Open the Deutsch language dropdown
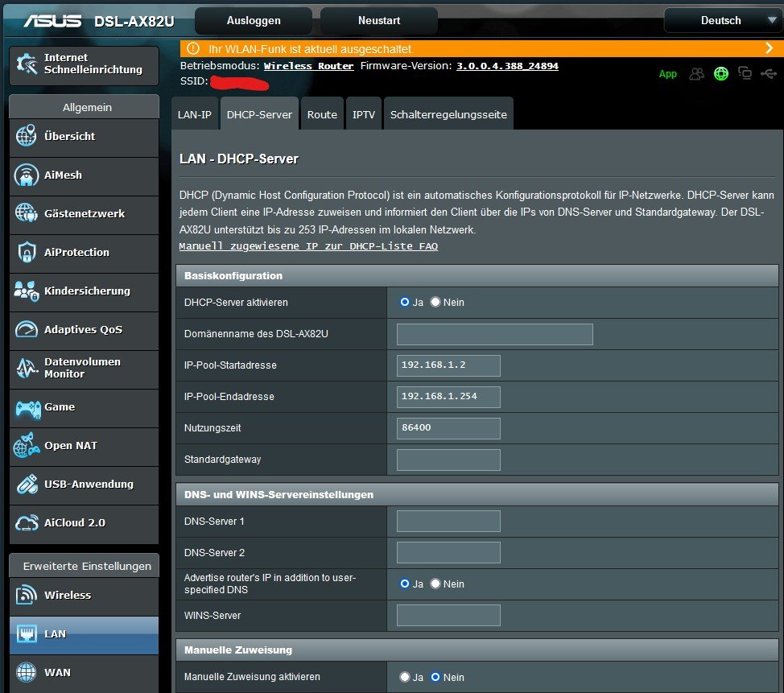784x693 pixels. tap(723, 20)
